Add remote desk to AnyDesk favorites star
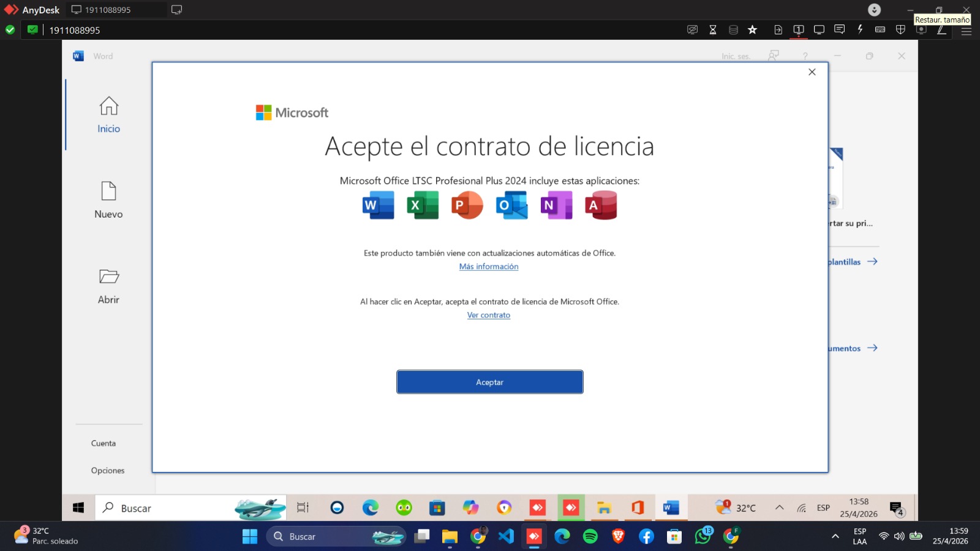This screenshot has width=980, height=551. [x=753, y=29]
